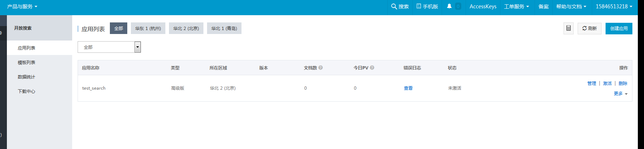Image resolution: width=644 pixels, height=149 pixels.
Task: Open the AccessKeys link
Action: click(x=483, y=7)
